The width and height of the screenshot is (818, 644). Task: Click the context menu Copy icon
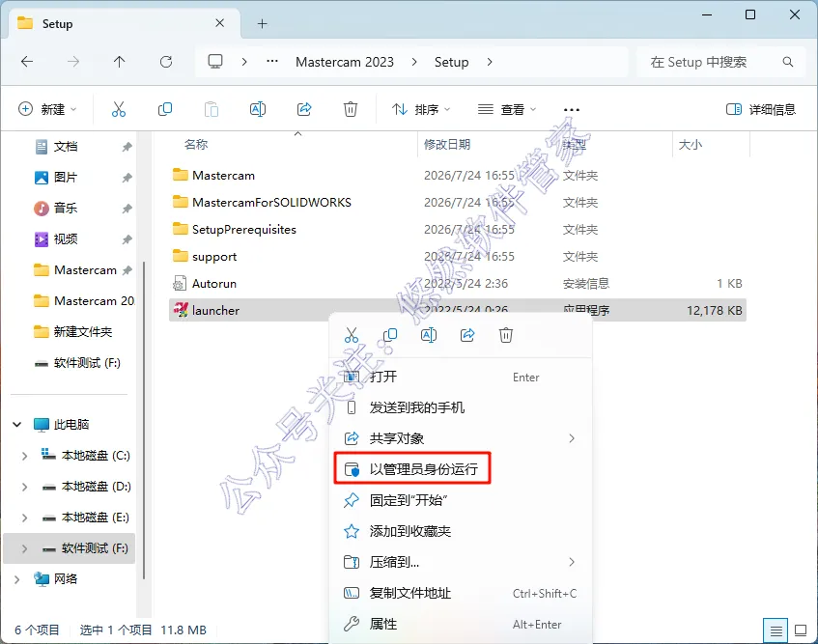[x=390, y=335]
